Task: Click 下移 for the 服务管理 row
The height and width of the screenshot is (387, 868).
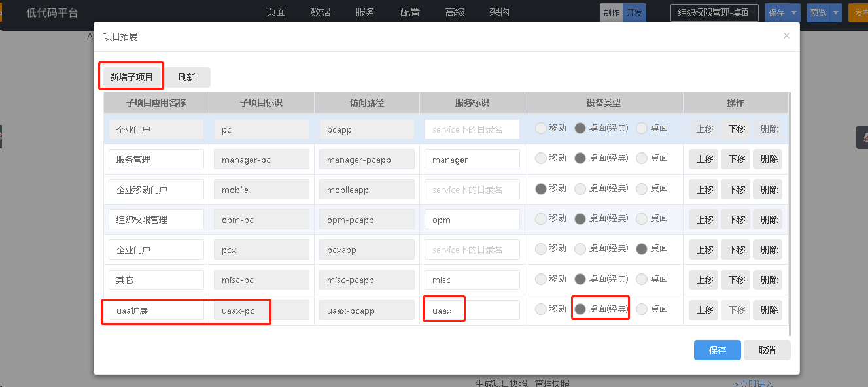Action: coord(737,160)
